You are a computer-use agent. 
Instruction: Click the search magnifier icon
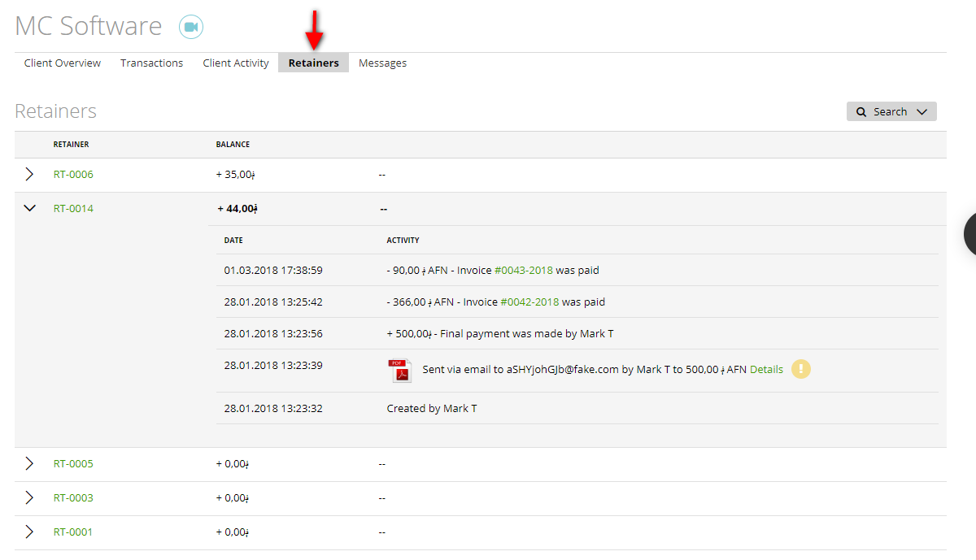(x=862, y=111)
